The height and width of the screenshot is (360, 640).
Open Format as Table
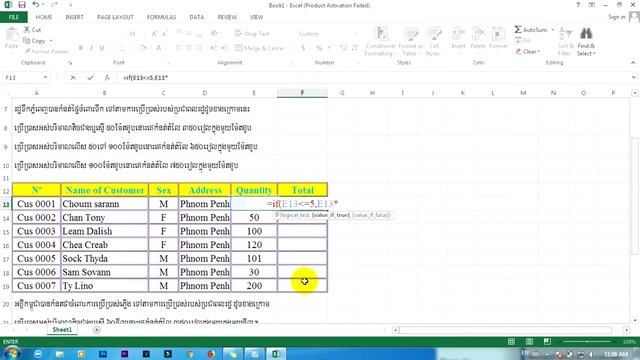(410, 42)
